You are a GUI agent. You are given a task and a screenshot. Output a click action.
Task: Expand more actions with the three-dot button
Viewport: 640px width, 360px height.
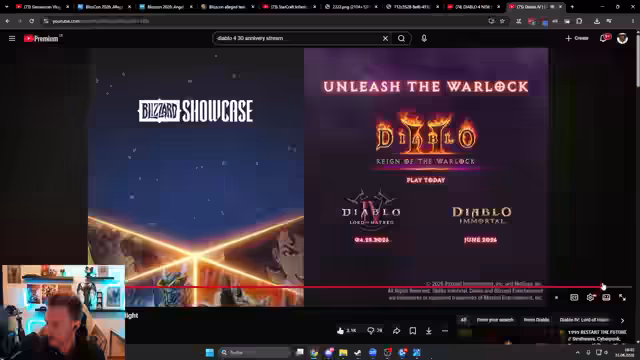pyautogui.click(x=445, y=331)
